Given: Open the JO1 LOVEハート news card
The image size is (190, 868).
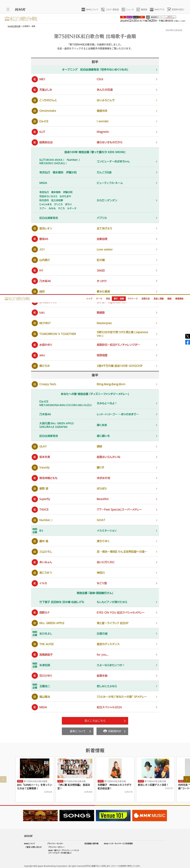Looking at the screenshot, I should [35, 779].
